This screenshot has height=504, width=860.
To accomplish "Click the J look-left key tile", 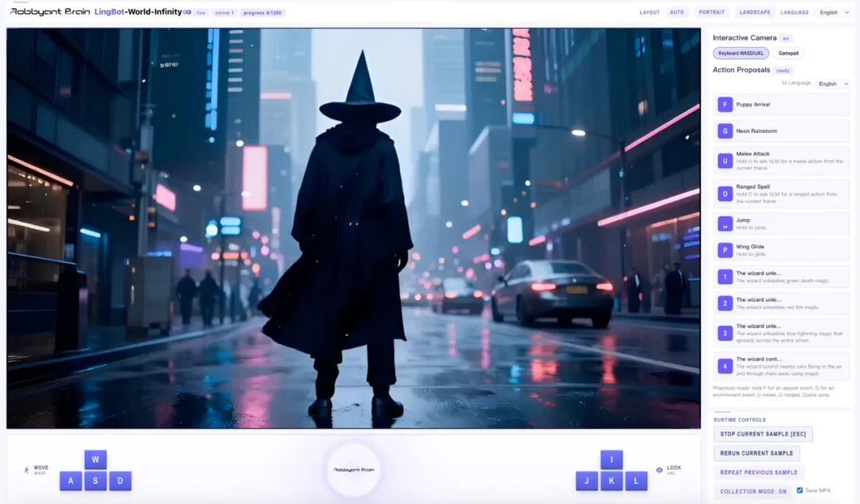I will pos(587,481).
